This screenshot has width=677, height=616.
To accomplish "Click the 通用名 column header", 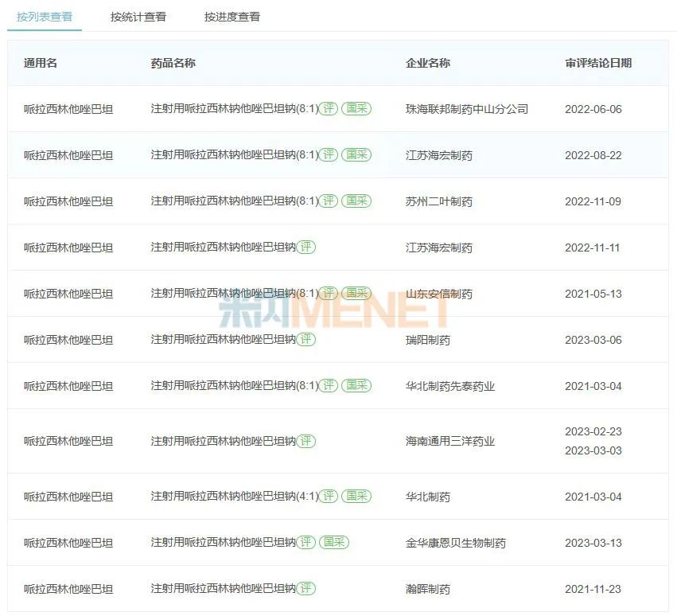I will coord(40,63).
